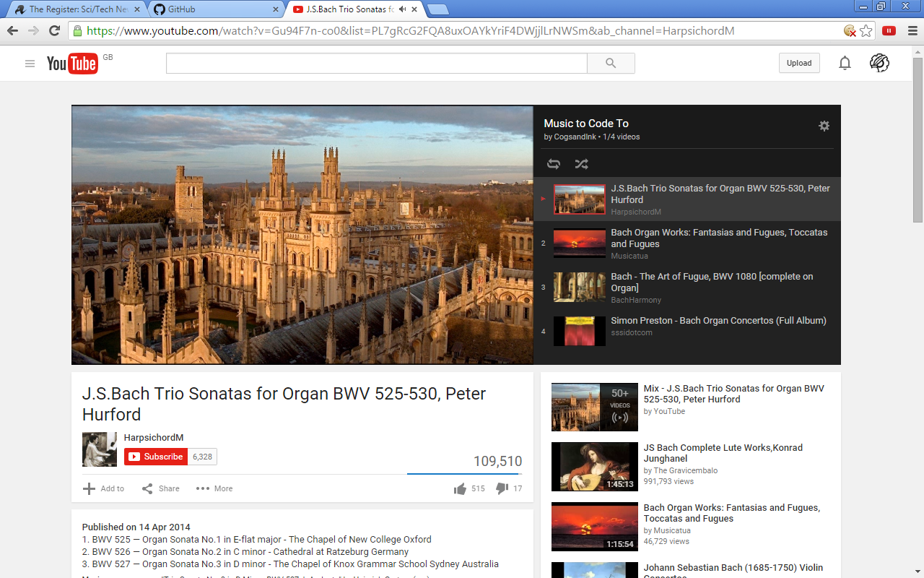Open the account avatar menu

(x=879, y=64)
